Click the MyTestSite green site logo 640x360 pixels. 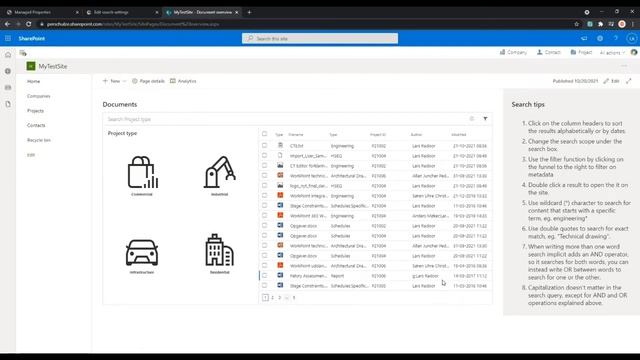[x=31, y=66]
